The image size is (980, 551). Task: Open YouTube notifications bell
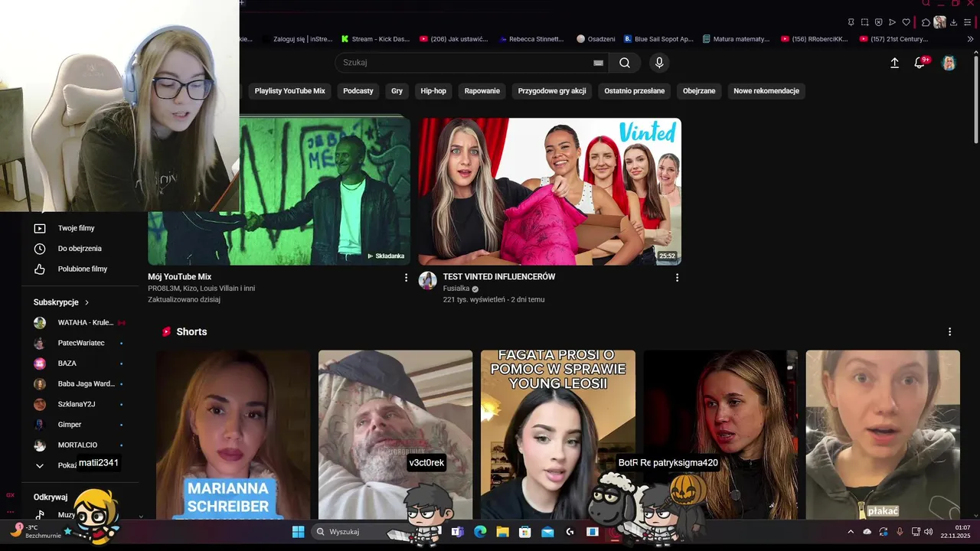(920, 63)
